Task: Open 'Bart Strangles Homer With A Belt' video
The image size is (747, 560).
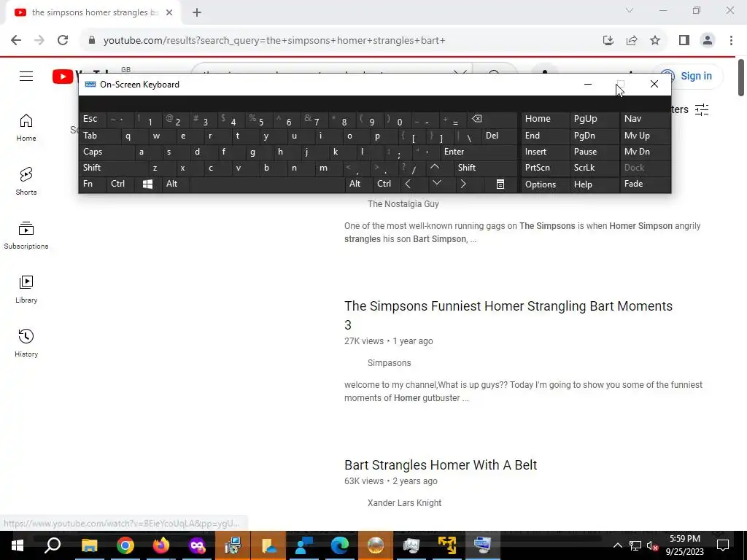Action: click(441, 464)
